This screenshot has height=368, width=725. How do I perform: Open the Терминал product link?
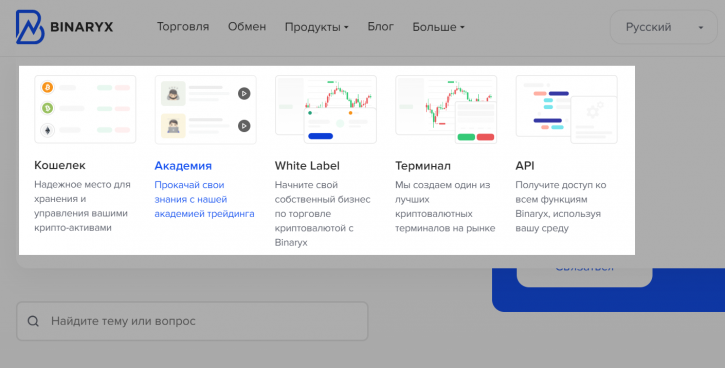pos(423,166)
